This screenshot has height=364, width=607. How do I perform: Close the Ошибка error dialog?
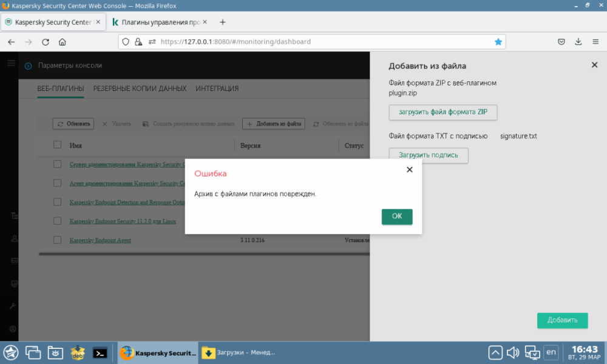point(410,169)
